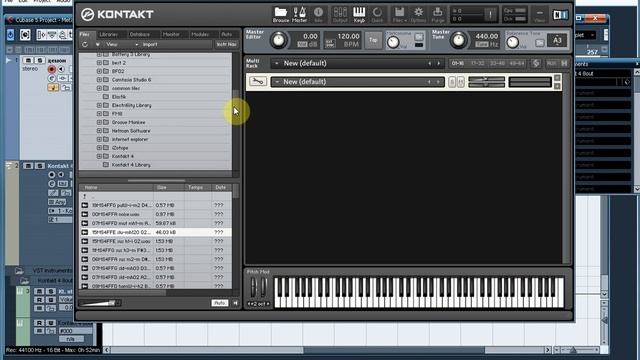Adjust the Master Editor volume knob
Viewport: 640px width, 360px height.
click(279, 40)
